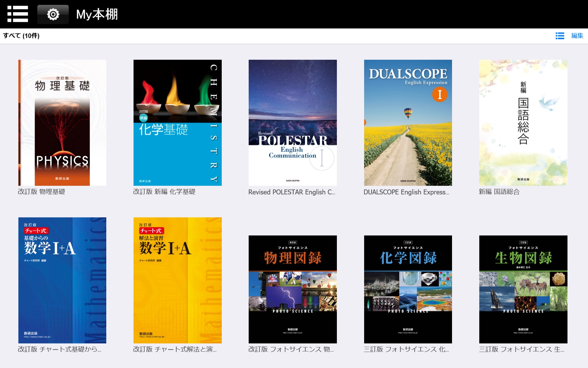
Task: Open the hamburger menu icon
Action: coord(17,14)
